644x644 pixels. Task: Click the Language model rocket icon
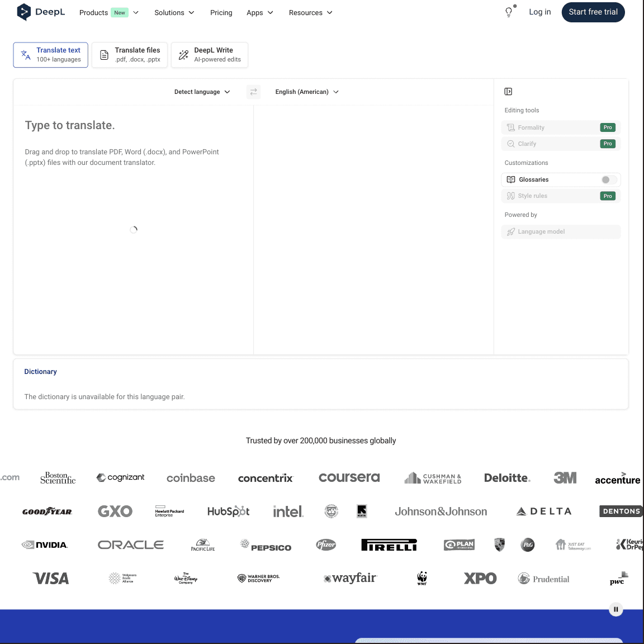510,231
